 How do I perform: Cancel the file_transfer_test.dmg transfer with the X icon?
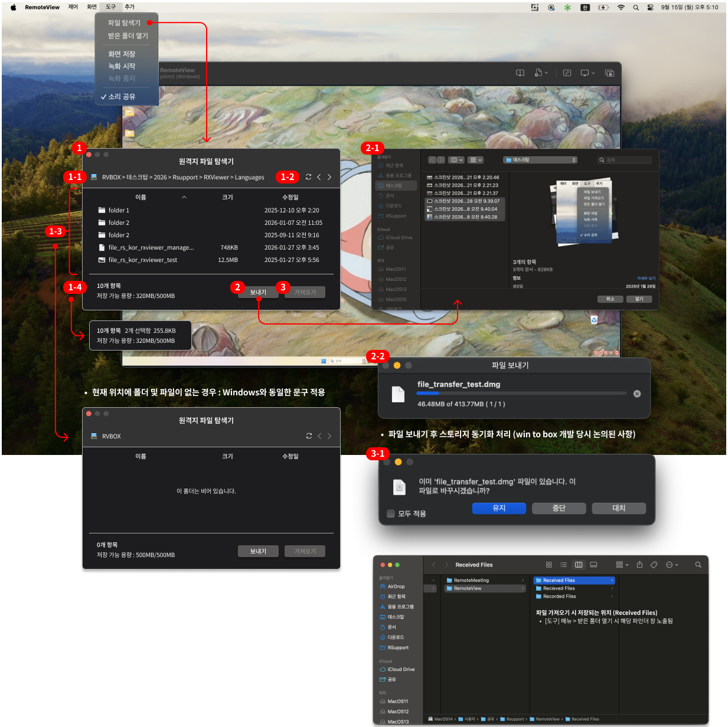(x=637, y=394)
